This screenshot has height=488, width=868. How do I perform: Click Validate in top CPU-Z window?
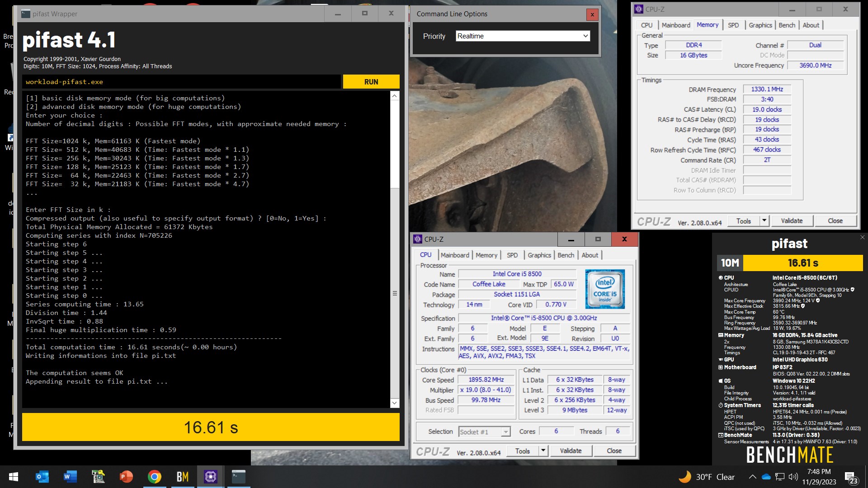pos(792,221)
